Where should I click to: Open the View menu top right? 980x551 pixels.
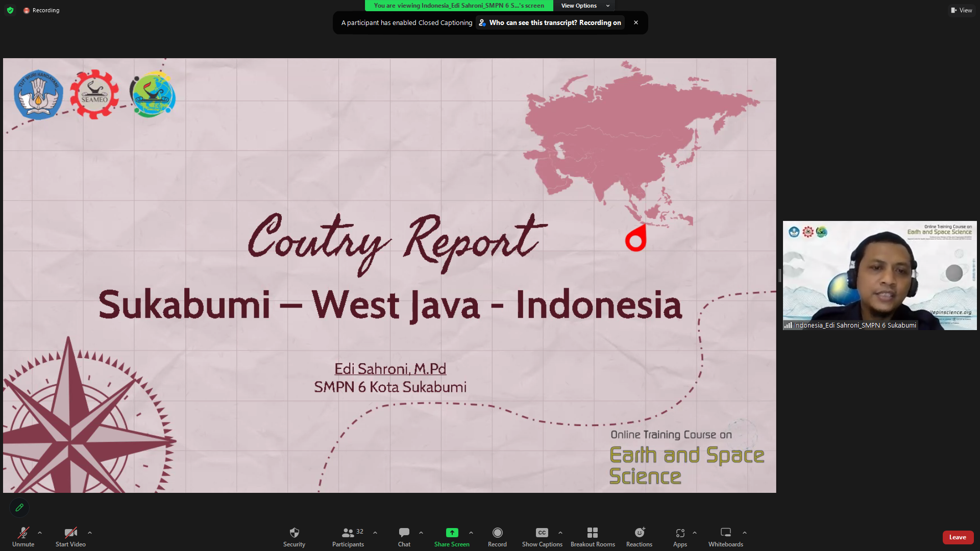[x=962, y=10]
